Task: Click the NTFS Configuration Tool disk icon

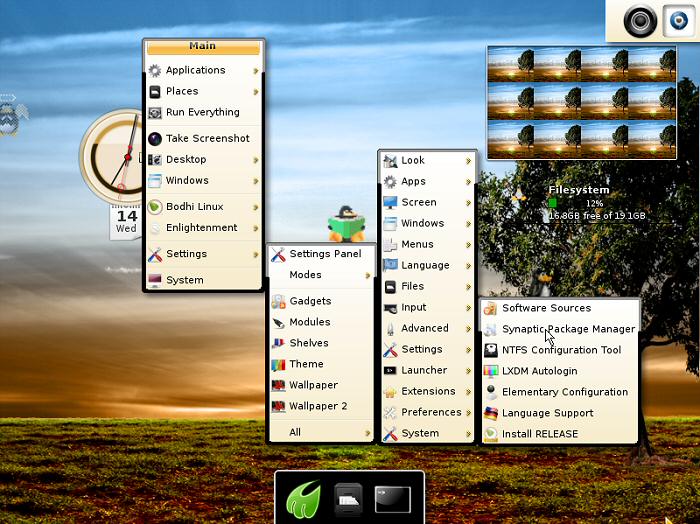Action: click(491, 350)
